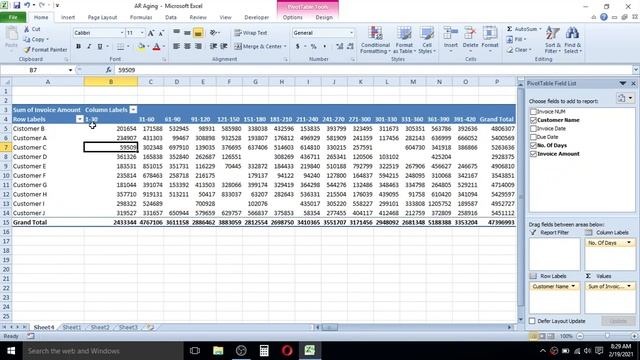The height and width of the screenshot is (360, 640).
Task: Switch to Formulas tab
Action: [x=141, y=18]
